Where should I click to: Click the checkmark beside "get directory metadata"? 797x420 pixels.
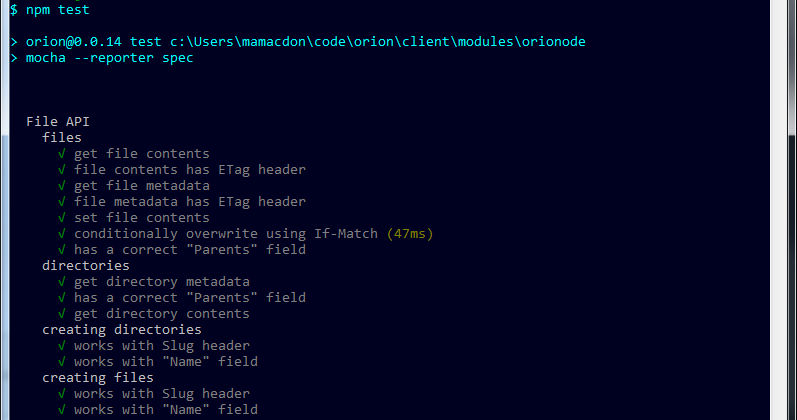[x=62, y=282]
